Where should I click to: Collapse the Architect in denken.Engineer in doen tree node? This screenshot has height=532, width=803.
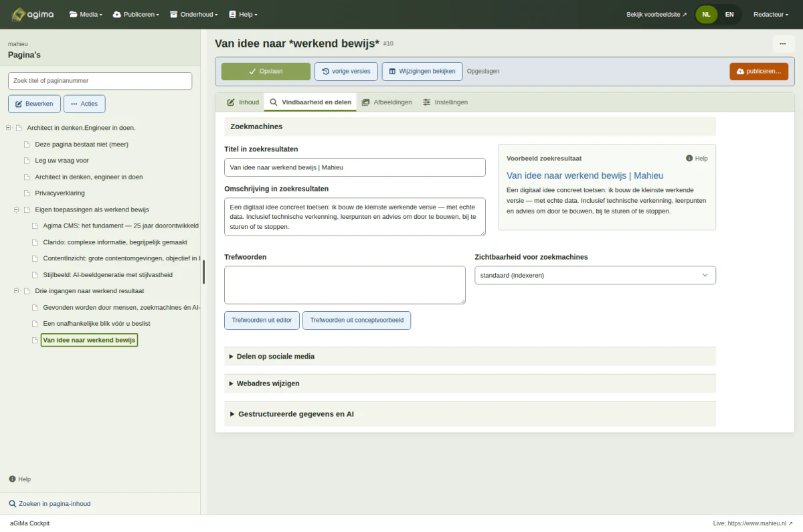pyautogui.click(x=9, y=128)
